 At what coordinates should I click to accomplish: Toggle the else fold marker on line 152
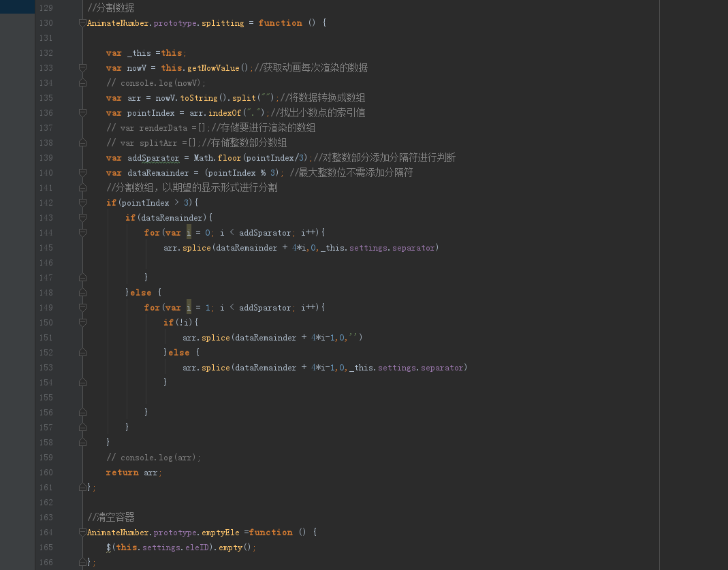tap(82, 352)
